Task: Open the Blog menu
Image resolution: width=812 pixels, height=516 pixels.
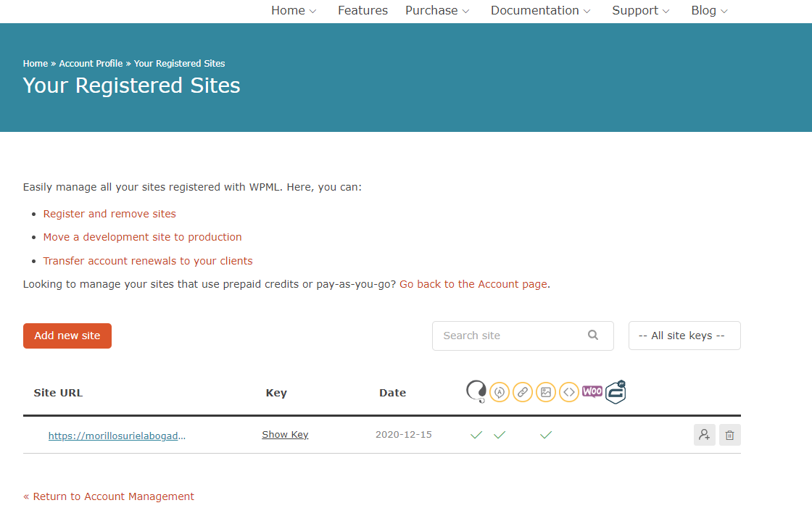Action: tap(709, 10)
